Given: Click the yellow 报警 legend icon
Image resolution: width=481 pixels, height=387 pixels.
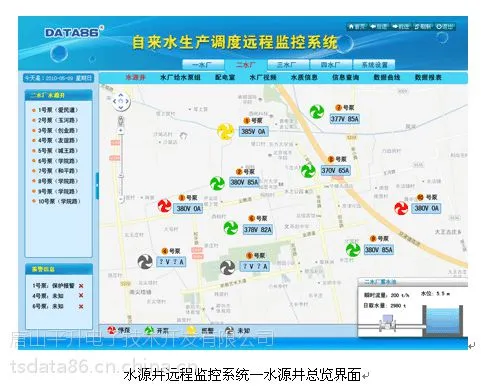Looking at the screenshot, I should pyautogui.click(x=191, y=331).
